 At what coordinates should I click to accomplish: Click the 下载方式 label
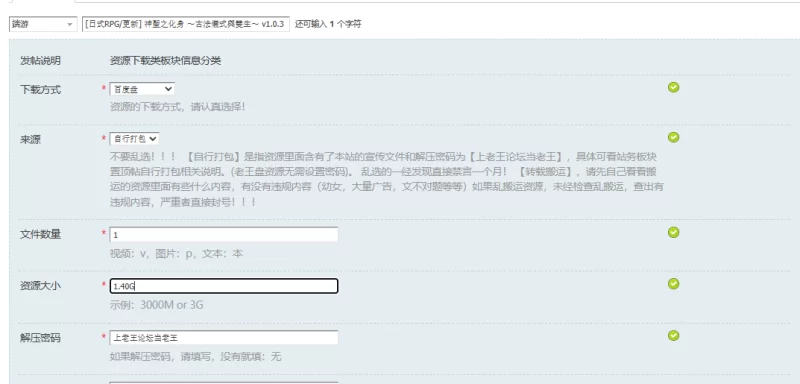(x=40, y=90)
